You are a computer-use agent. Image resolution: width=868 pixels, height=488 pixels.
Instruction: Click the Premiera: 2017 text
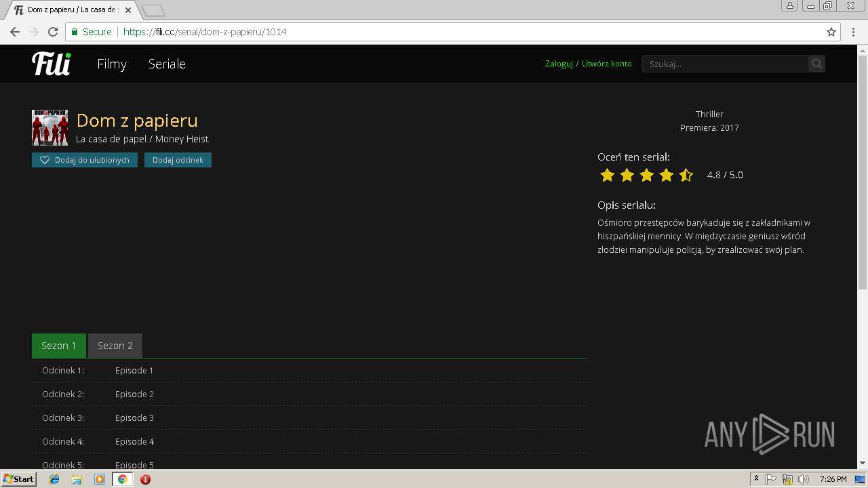click(x=709, y=127)
